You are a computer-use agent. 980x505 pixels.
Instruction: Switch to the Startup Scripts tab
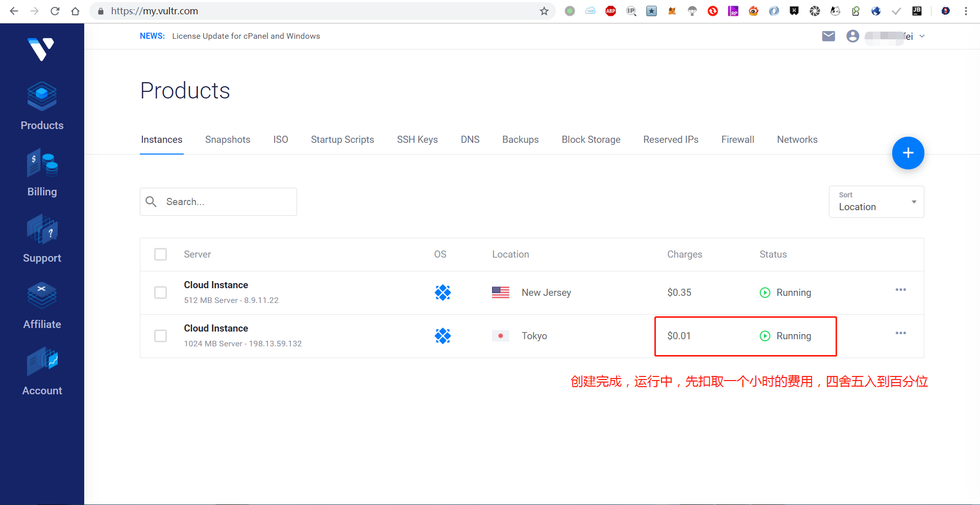pyautogui.click(x=342, y=140)
